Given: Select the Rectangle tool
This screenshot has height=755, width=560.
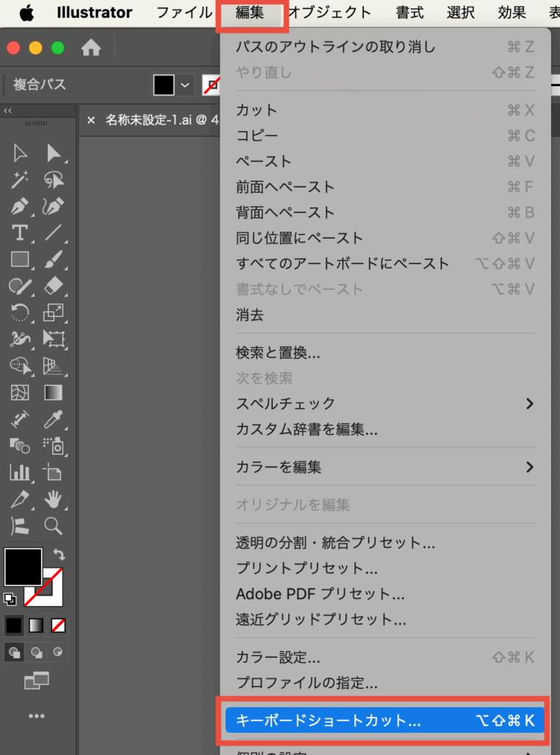Looking at the screenshot, I should pos(20,260).
